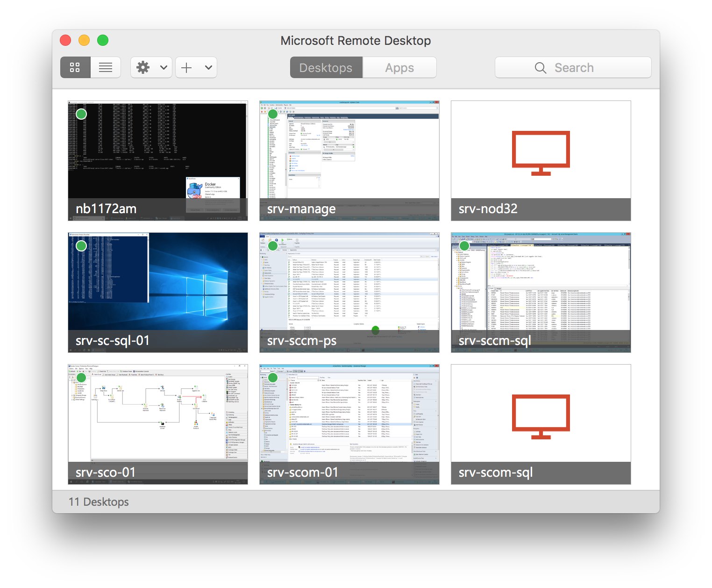Click the srv-sccm-sql name label
The width and height of the screenshot is (712, 588).
495,341
